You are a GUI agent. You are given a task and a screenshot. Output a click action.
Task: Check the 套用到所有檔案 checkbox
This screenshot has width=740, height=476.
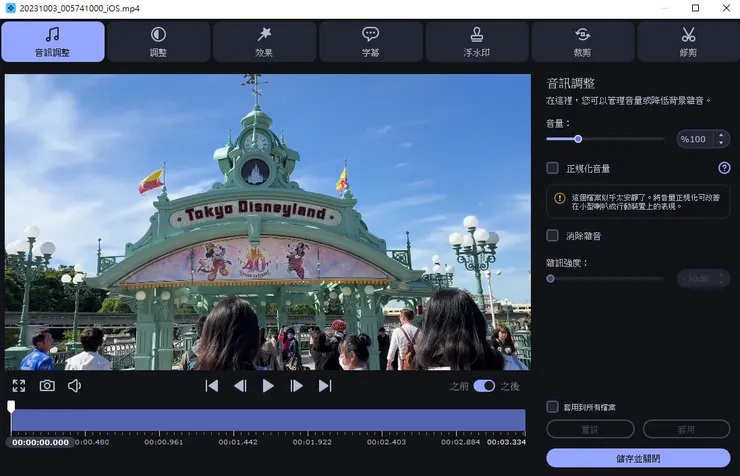click(x=552, y=407)
